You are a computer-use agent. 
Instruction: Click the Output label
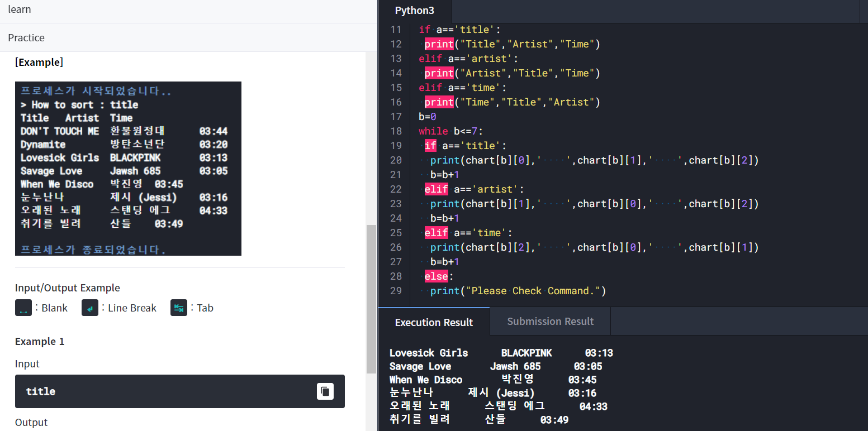click(x=31, y=423)
